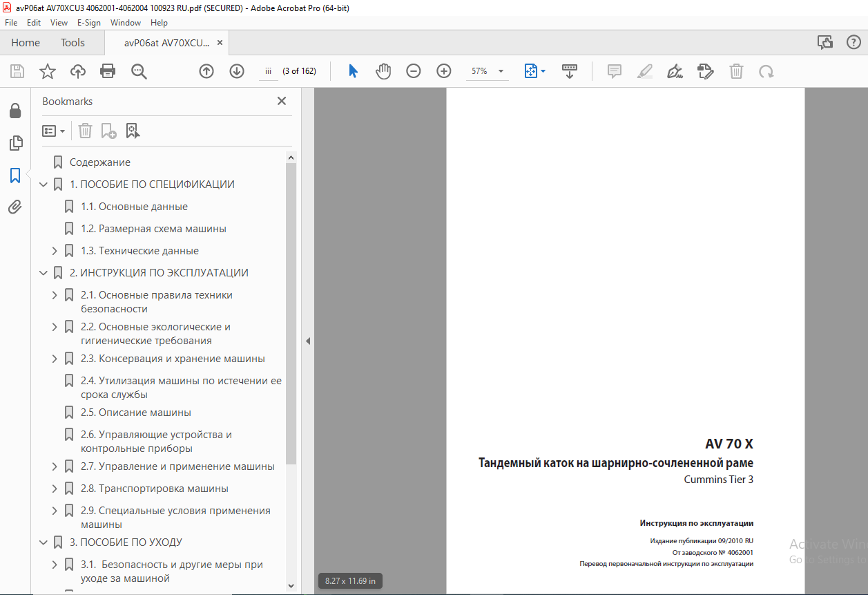Image resolution: width=868 pixels, height=595 pixels.
Task: Click the trash Delete toolbar icon
Action: click(737, 71)
